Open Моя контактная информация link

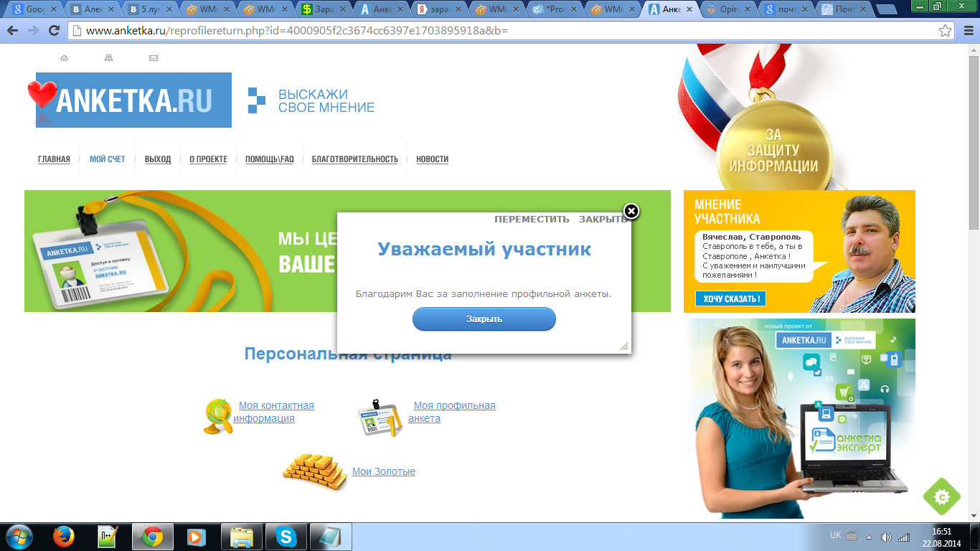click(x=274, y=412)
